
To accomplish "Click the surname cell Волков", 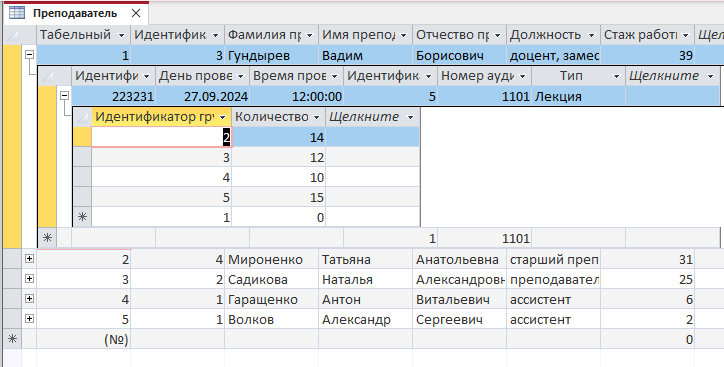I will [x=271, y=319].
